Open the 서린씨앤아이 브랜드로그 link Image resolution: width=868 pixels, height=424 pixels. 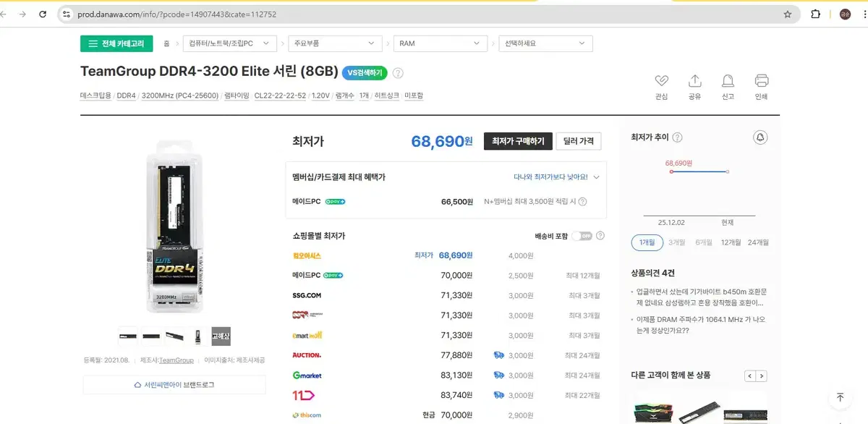point(174,384)
